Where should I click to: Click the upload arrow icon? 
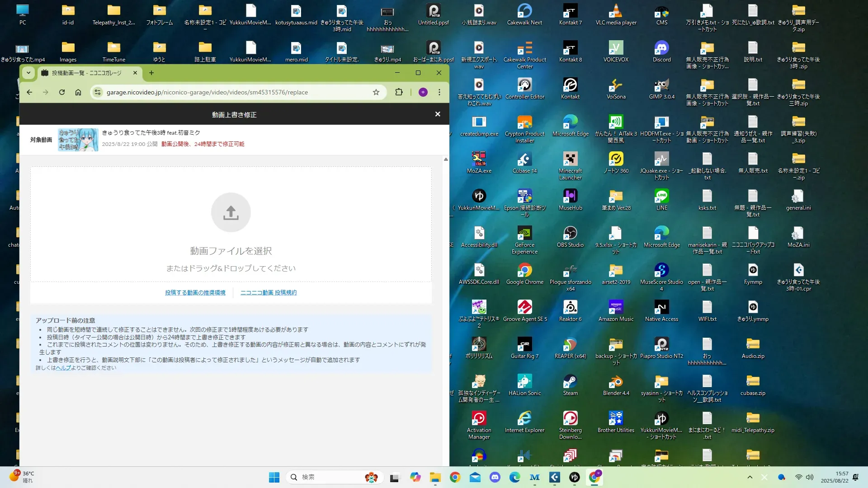[x=231, y=212]
